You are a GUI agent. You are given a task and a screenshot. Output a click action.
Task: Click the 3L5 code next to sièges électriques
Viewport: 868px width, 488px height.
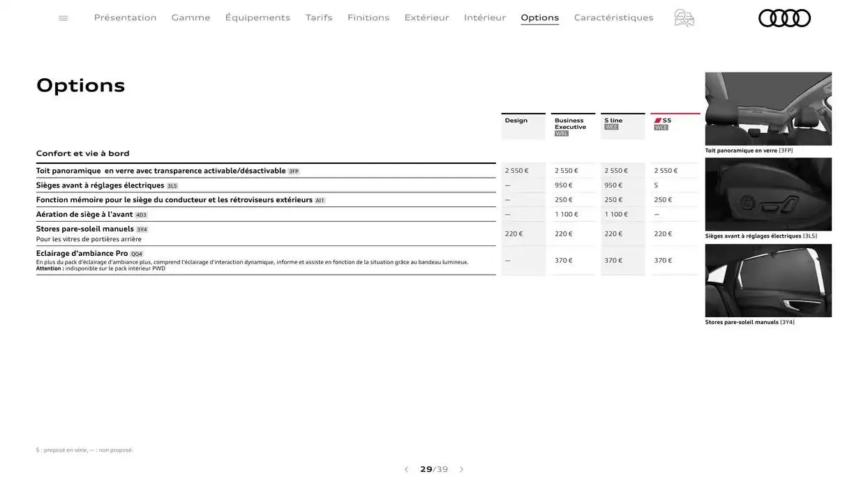172,185
